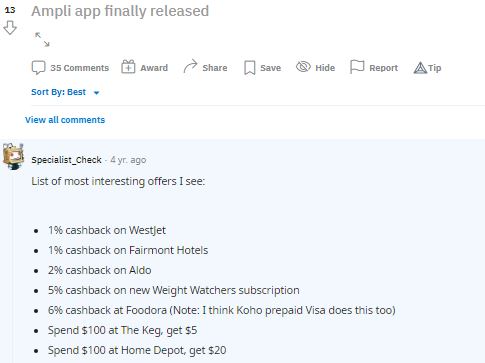485x363 pixels.
Task: Click the Share text label
Action: coord(215,68)
